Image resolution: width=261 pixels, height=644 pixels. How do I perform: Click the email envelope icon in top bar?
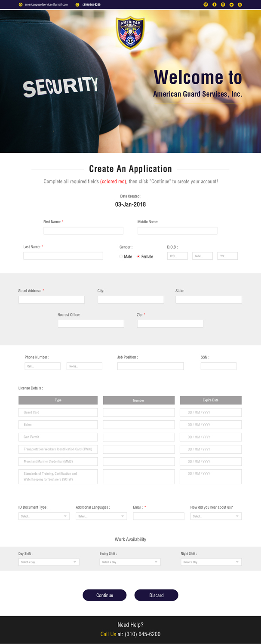[21, 4]
